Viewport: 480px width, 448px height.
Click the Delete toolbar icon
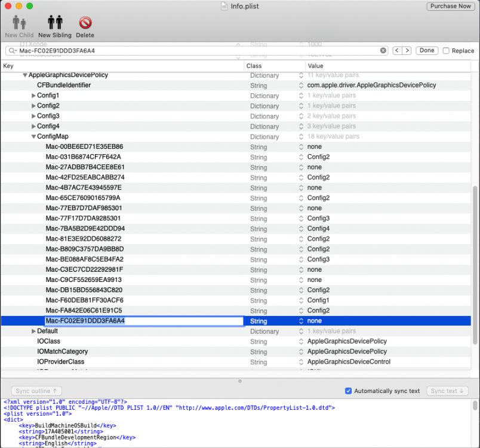[x=85, y=23]
